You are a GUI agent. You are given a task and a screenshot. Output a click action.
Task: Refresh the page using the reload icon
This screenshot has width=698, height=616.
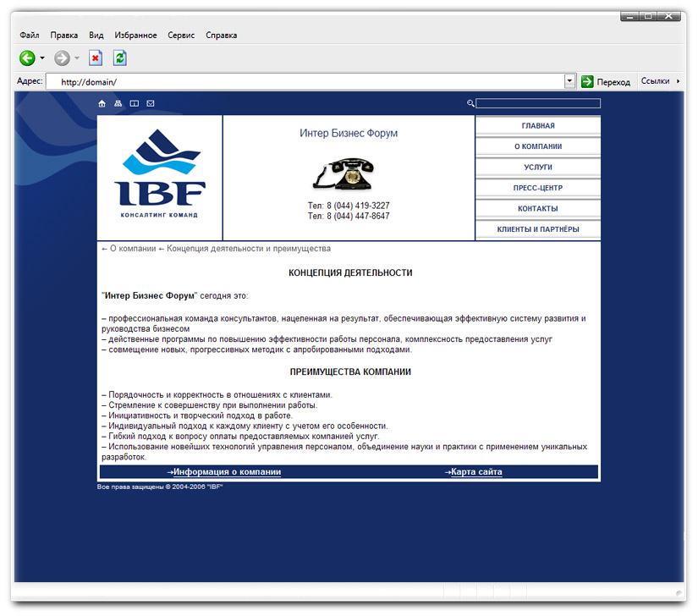tap(118, 58)
